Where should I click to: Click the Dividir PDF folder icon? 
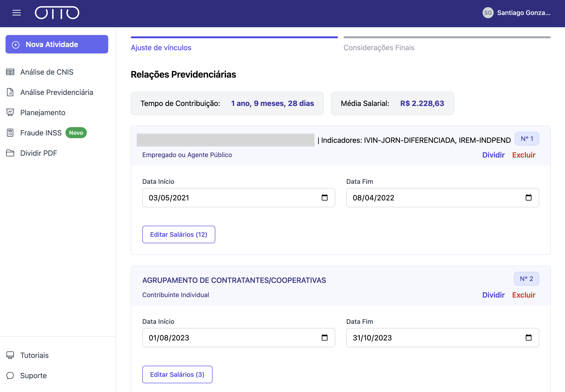click(x=10, y=153)
